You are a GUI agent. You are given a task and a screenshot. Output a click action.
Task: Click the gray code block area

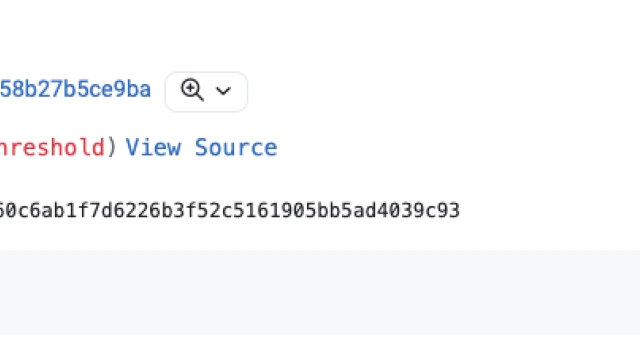pyautogui.click(x=320, y=293)
